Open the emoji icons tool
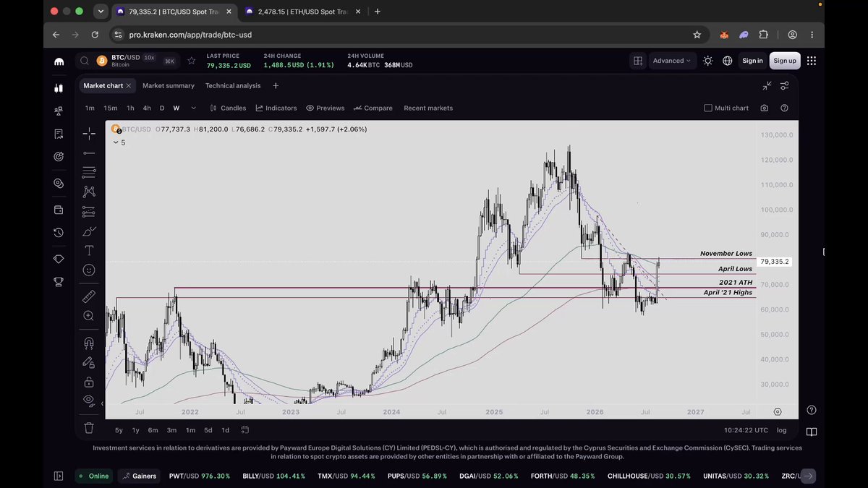 tap(89, 270)
